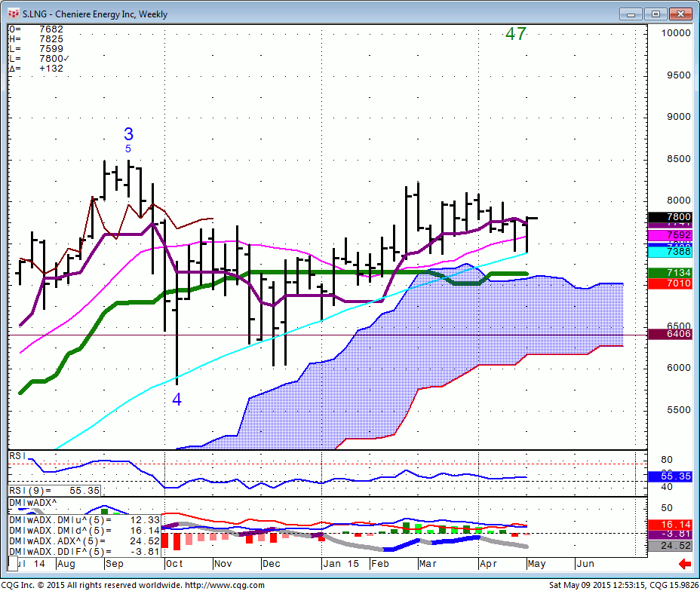Click the 9000 level on price scale

pos(679,116)
